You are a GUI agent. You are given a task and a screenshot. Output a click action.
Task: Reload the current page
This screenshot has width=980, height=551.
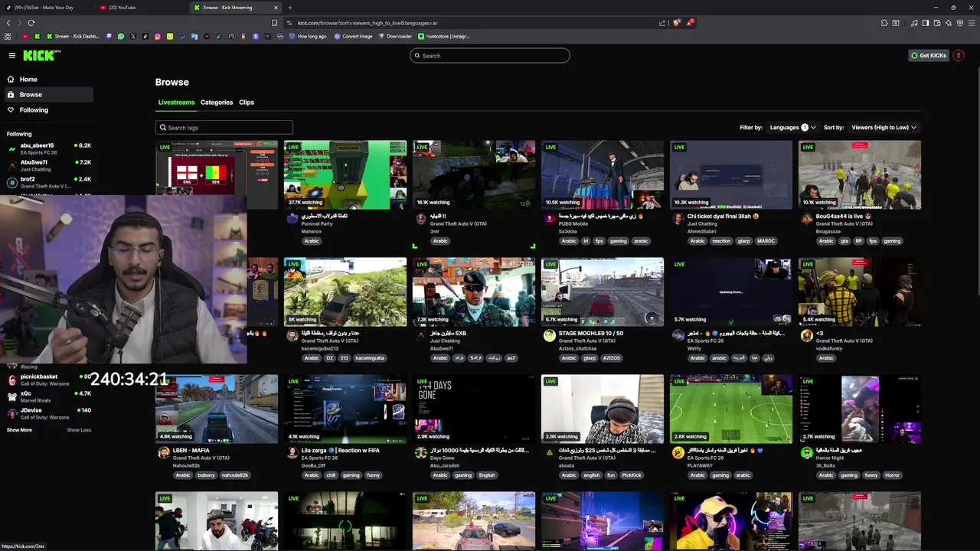[31, 23]
